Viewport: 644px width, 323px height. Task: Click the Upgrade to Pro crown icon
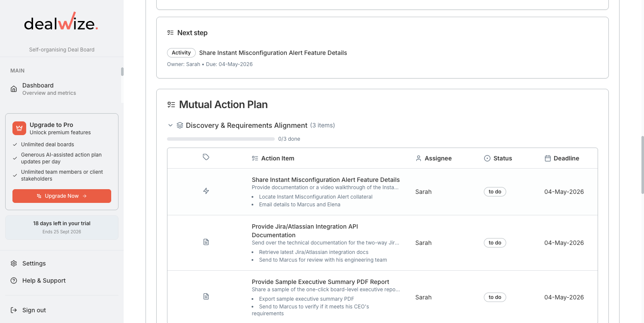[x=19, y=128]
